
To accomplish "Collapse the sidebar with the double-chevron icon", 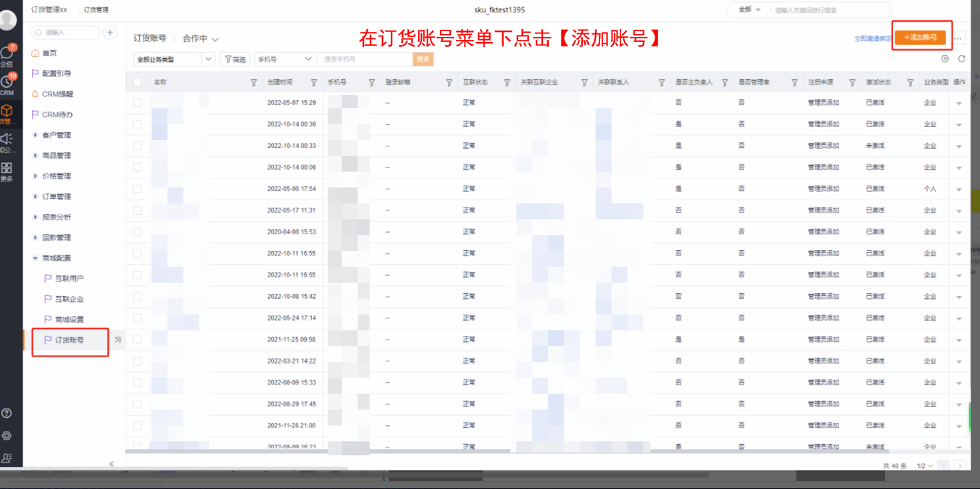I will coord(112,464).
